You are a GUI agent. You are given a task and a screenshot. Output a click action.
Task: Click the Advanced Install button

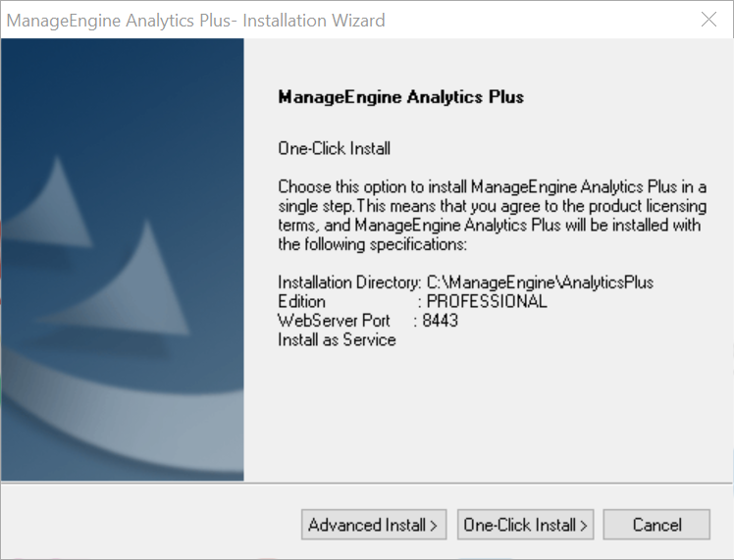374,525
